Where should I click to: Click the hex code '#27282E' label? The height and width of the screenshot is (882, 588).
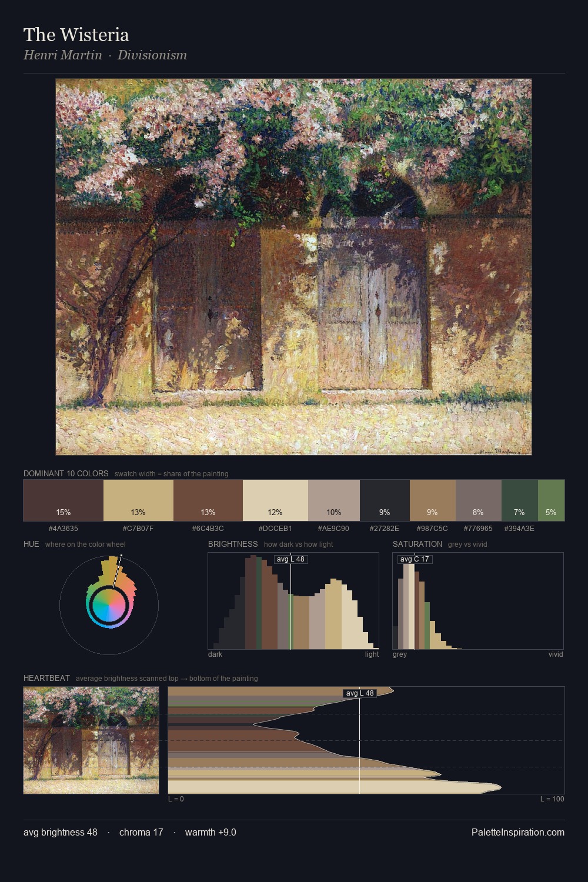385,529
